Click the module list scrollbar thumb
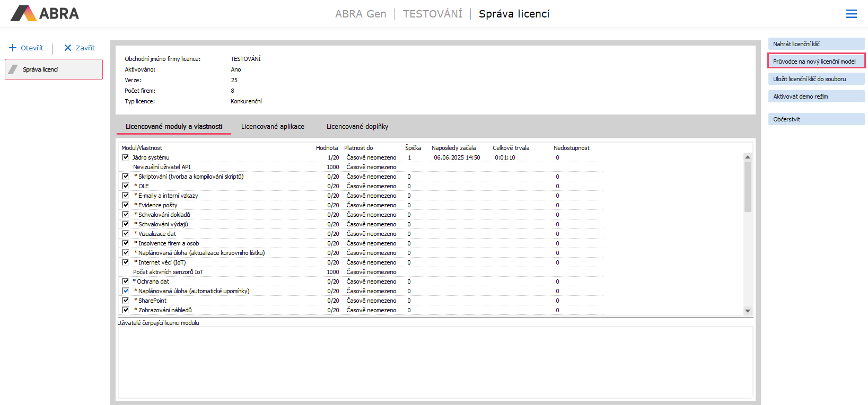This screenshot has width=868, height=405. [x=748, y=187]
